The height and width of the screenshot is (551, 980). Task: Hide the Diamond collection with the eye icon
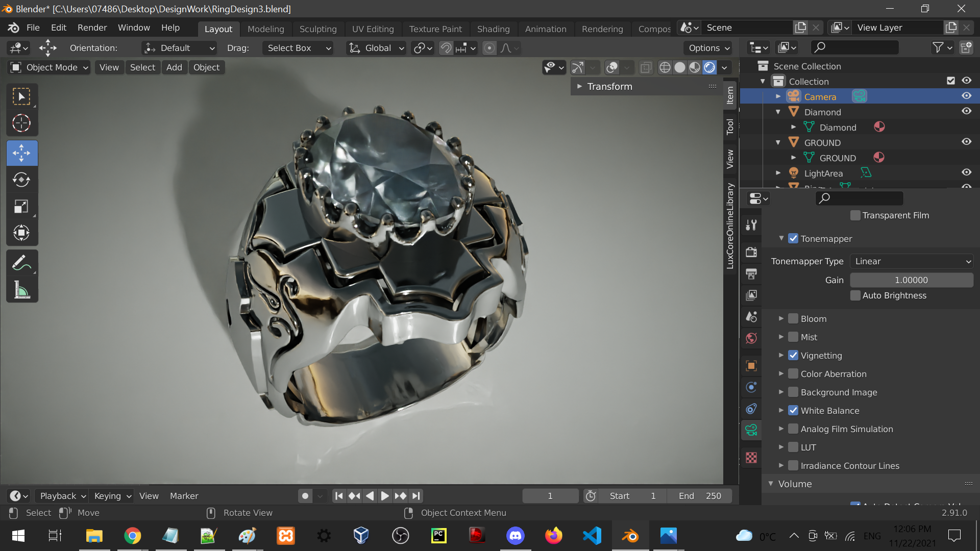(x=966, y=111)
